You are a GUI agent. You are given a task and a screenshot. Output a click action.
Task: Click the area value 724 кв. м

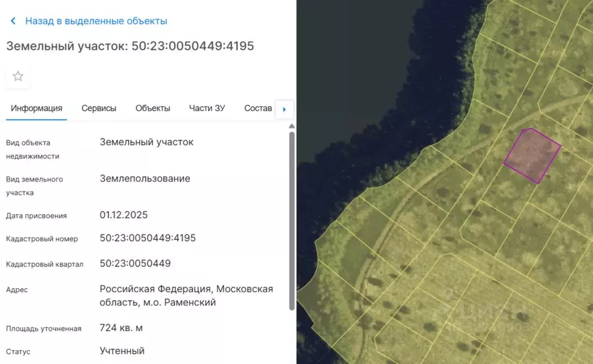[x=120, y=327]
